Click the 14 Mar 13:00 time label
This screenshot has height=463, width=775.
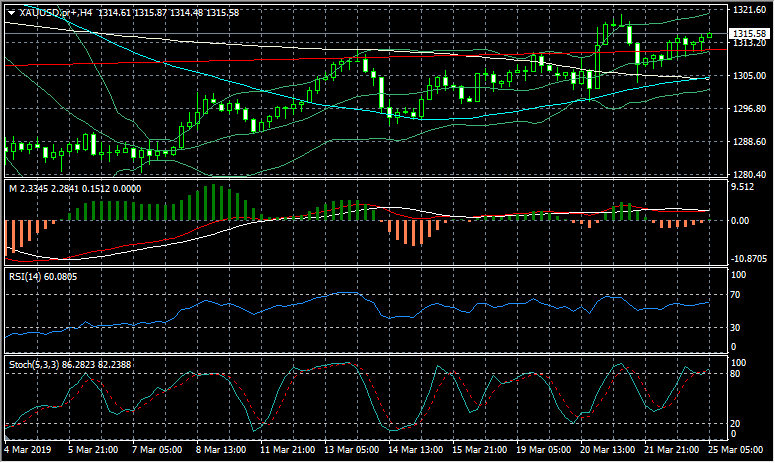tap(415, 450)
